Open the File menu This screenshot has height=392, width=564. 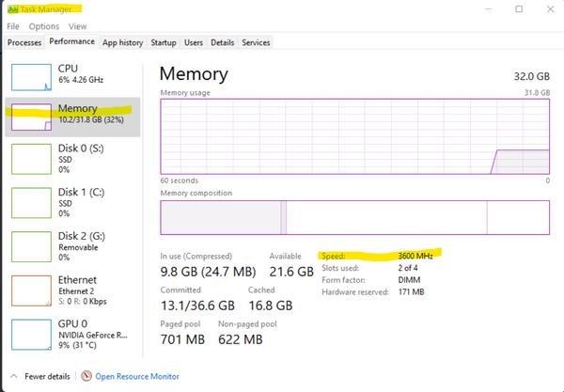click(13, 26)
